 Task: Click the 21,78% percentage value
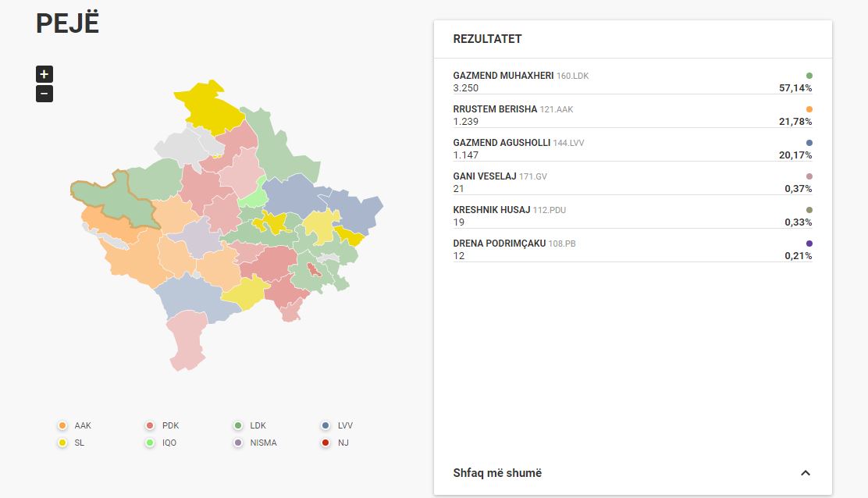click(795, 122)
